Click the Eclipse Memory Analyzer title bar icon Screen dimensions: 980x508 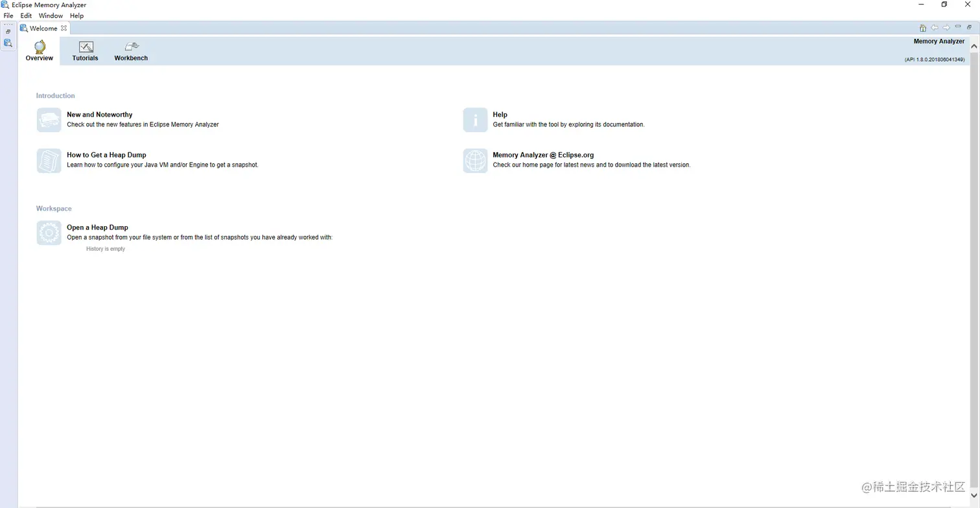5,5
